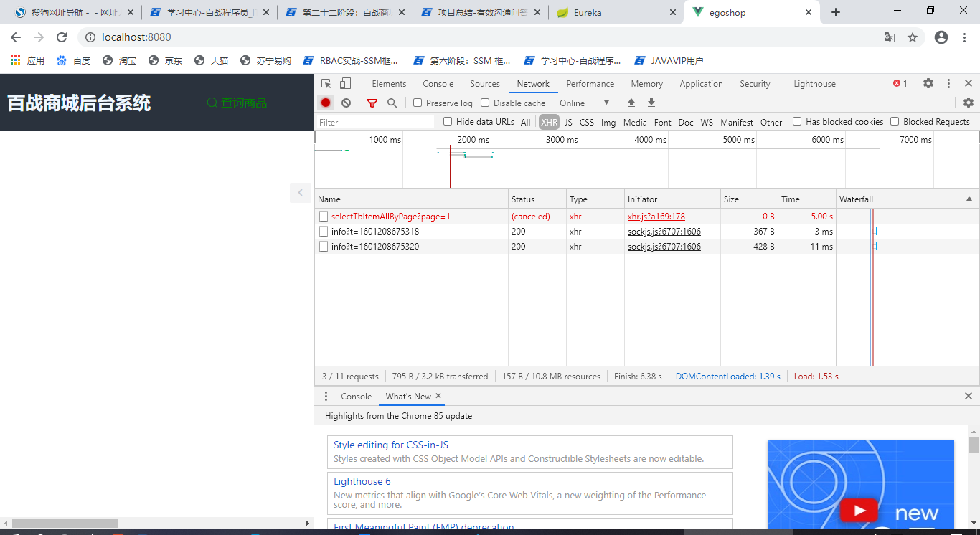Click the browser back arrow

(16, 37)
